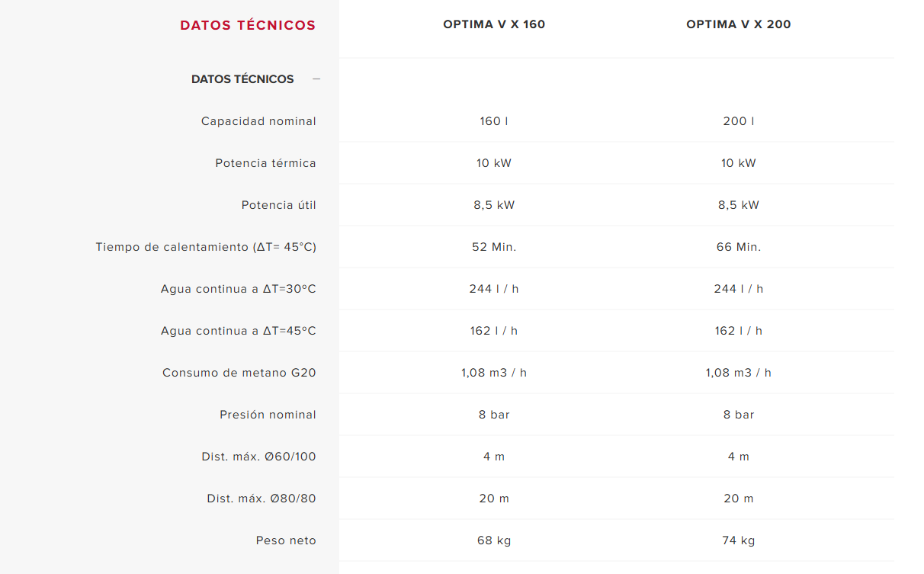
Task: Click the Potencia útil row label
Action: 278,205
